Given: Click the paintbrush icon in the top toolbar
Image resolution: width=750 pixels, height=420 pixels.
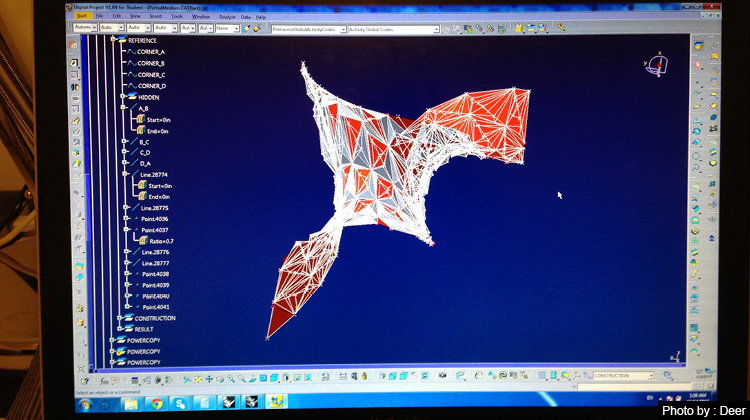Looking at the screenshot, I should (246, 29).
